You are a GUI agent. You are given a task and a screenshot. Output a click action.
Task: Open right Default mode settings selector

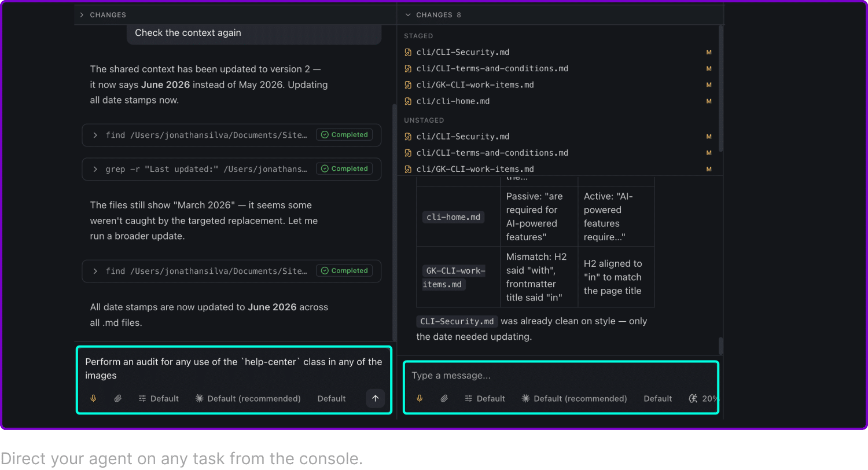click(x=485, y=398)
